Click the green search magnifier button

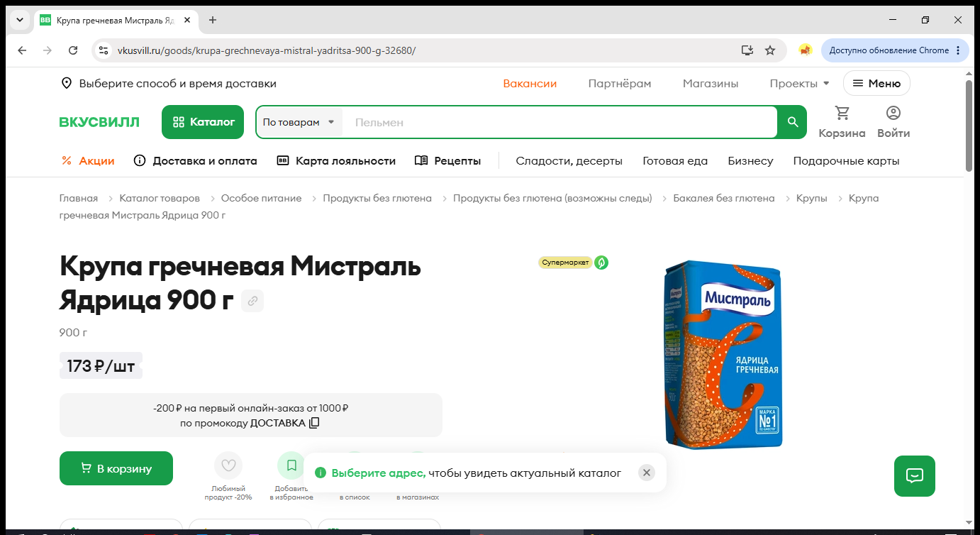793,122
